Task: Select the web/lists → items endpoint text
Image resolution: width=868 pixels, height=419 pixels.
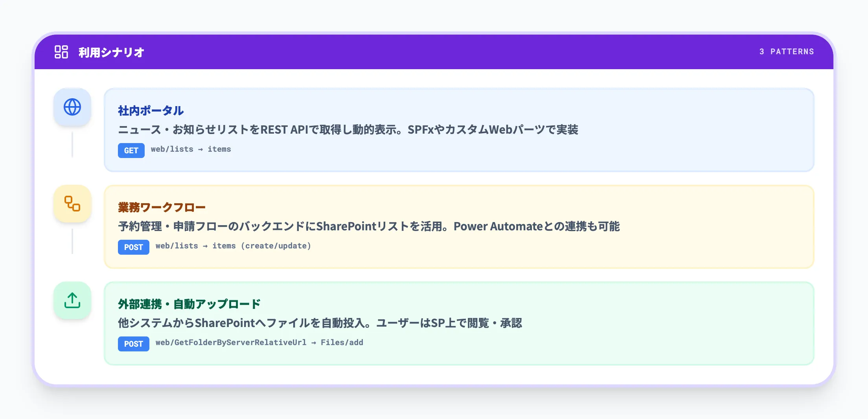Action: coord(191,149)
